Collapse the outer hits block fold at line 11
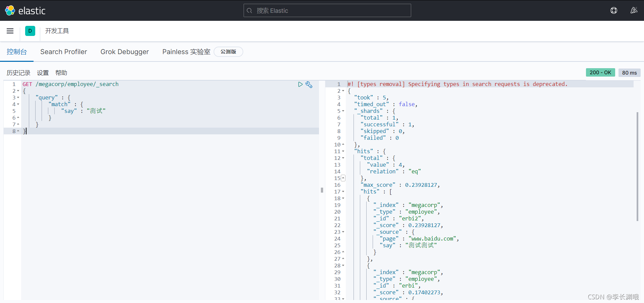The width and height of the screenshot is (644, 303). point(343,151)
